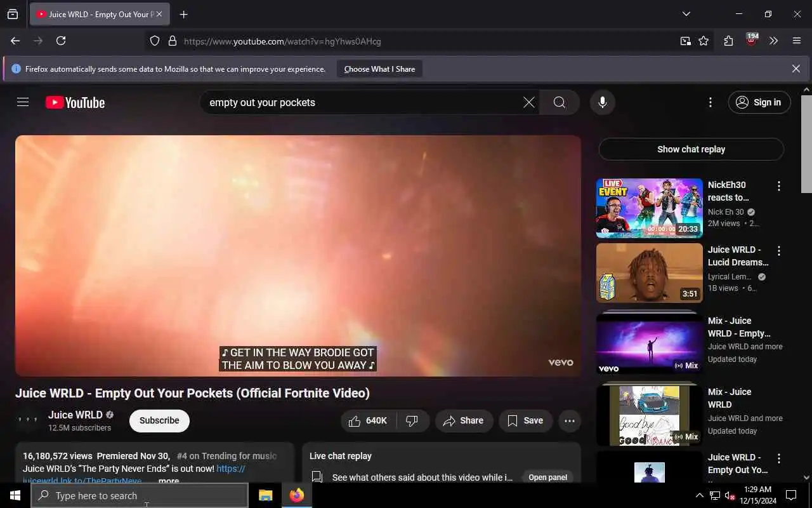Open the live chat replay panel
812x508 pixels.
547,477
